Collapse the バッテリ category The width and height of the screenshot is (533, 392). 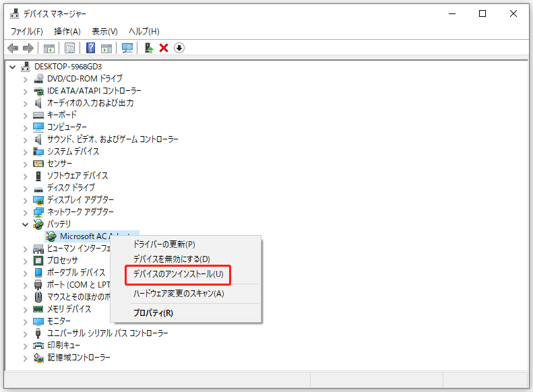[26, 224]
